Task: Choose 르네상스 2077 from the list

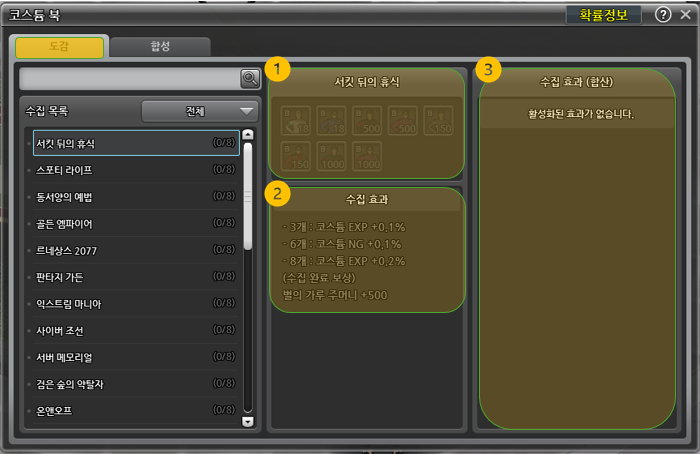Action: tap(136, 250)
